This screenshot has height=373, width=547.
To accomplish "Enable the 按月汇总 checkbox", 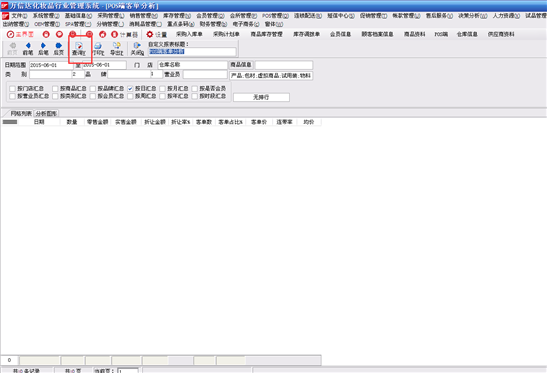I will pyautogui.click(x=162, y=89).
